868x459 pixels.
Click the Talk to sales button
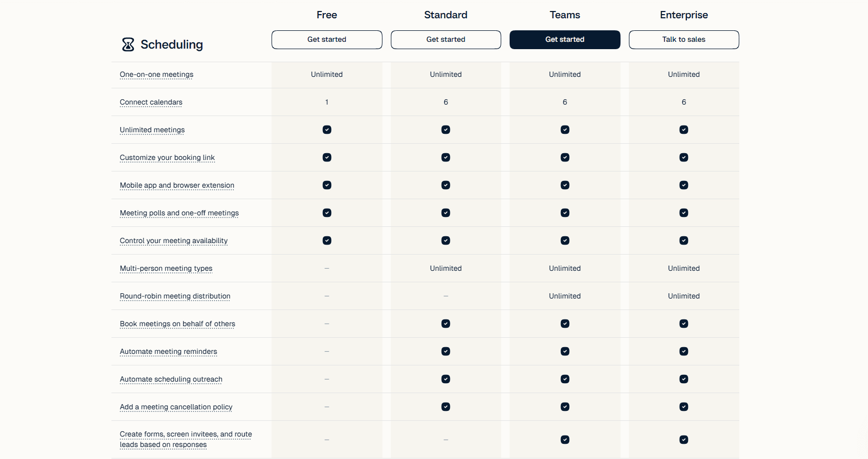684,40
